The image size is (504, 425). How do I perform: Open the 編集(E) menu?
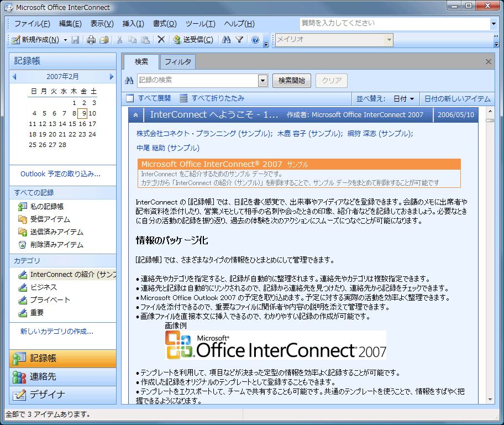coord(70,24)
